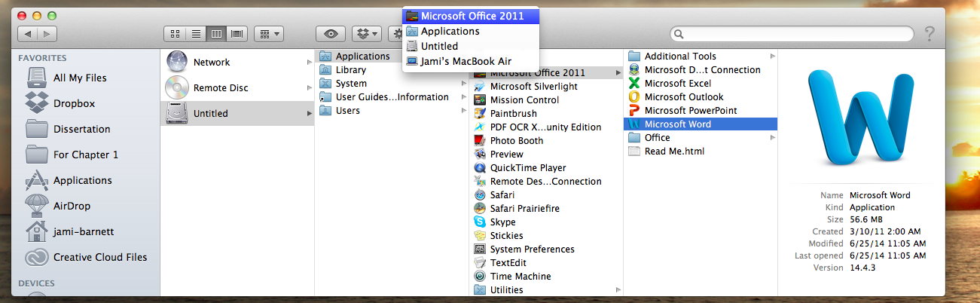Open Applications in the sidebar favorites
The image size is (980, 303).
(x=86, y=180)
